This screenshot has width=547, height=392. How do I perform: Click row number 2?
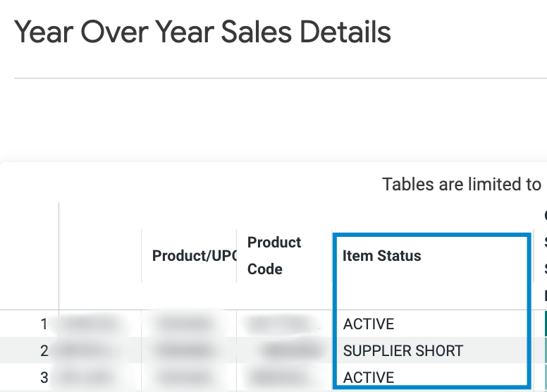pyautogui.click(x=44, y=351)
